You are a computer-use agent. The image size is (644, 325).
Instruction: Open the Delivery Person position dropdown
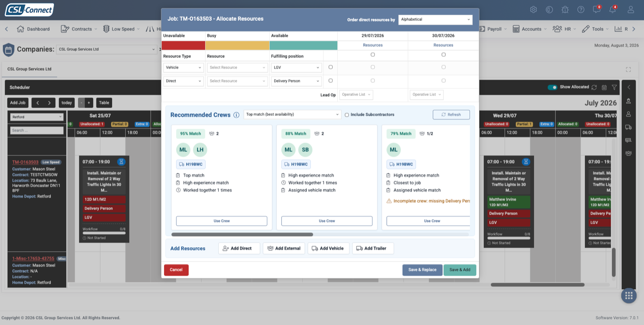pos(297,81)
